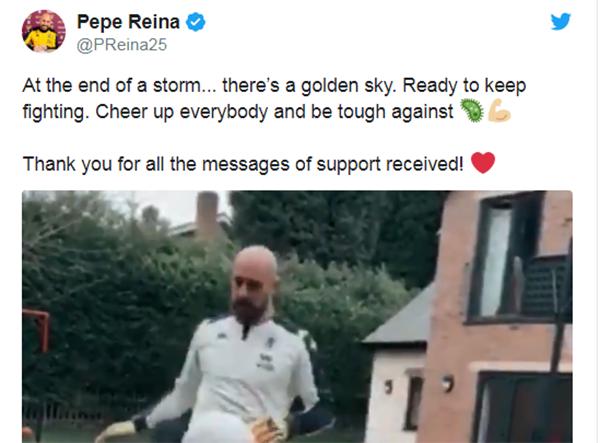Click the orange goal post in video
The height and width of the screenshot is (443, 600).
tap(37, 331)
